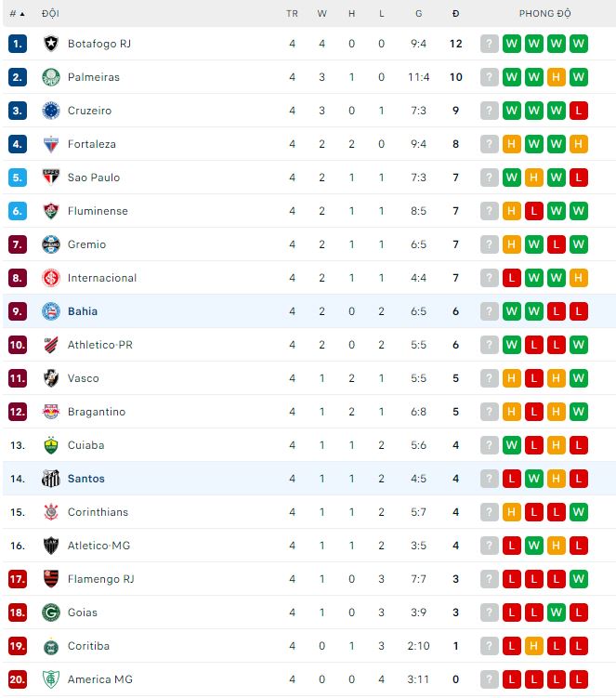Click the Fluminense club crest
The image size is (616, 698).
coord(51,211)
